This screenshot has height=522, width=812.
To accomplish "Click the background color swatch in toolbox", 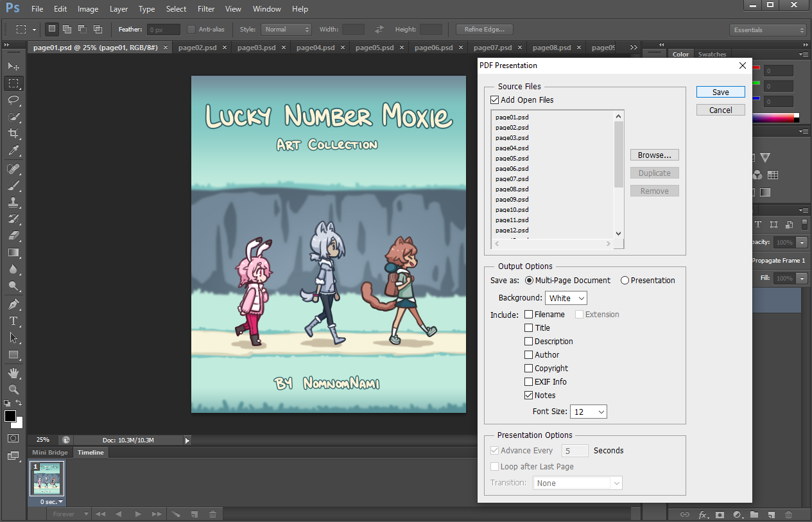I will pyautogui.click(x=19, y=424).
